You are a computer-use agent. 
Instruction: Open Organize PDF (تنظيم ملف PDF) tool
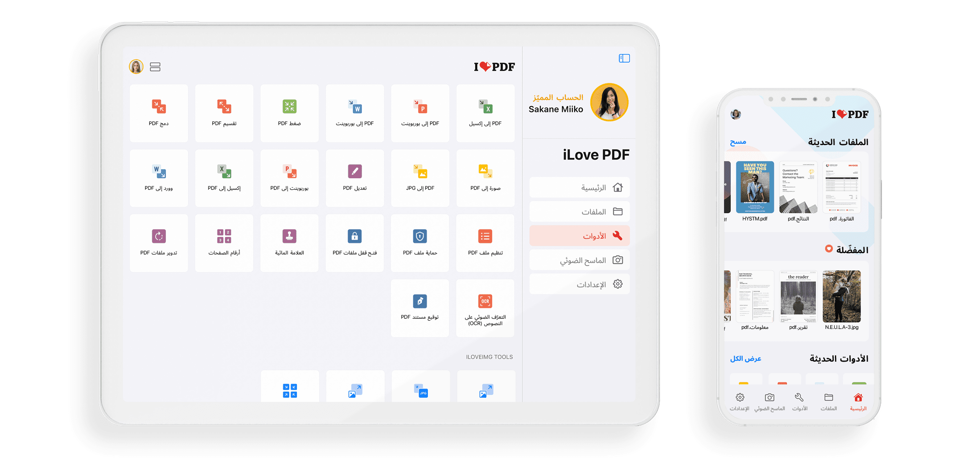(x=485, y=243)
